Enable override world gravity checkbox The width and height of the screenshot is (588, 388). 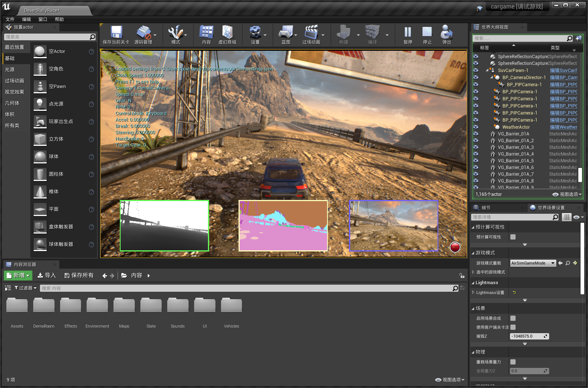coord(513,362)
